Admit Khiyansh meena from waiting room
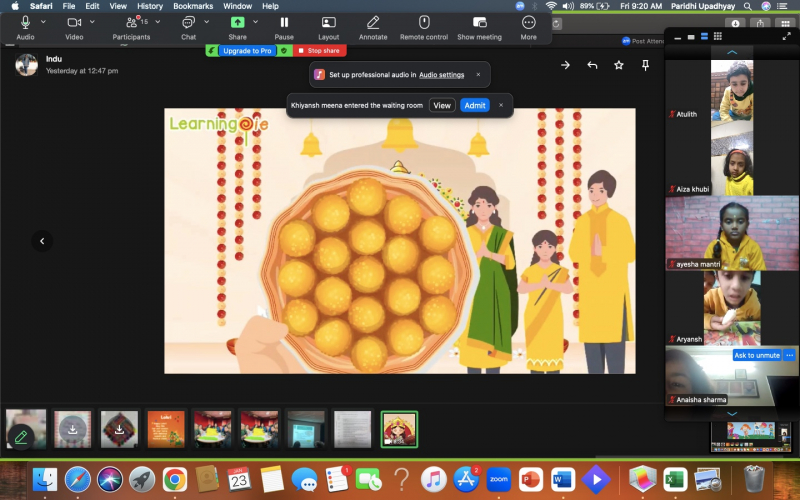Screen dimensions: 800x500 point(474,105)
